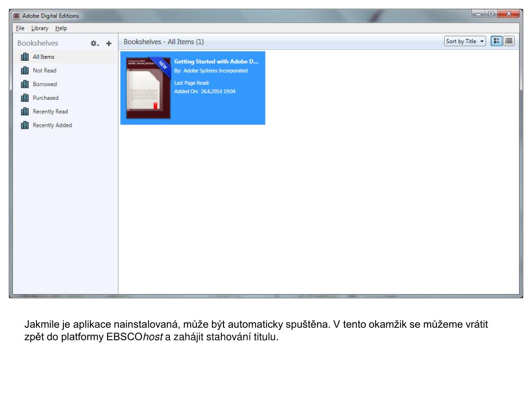Viewport: 532px width, 399px height.
Task: Click the Getting Started with Adobe D... title
Action: 216,61
